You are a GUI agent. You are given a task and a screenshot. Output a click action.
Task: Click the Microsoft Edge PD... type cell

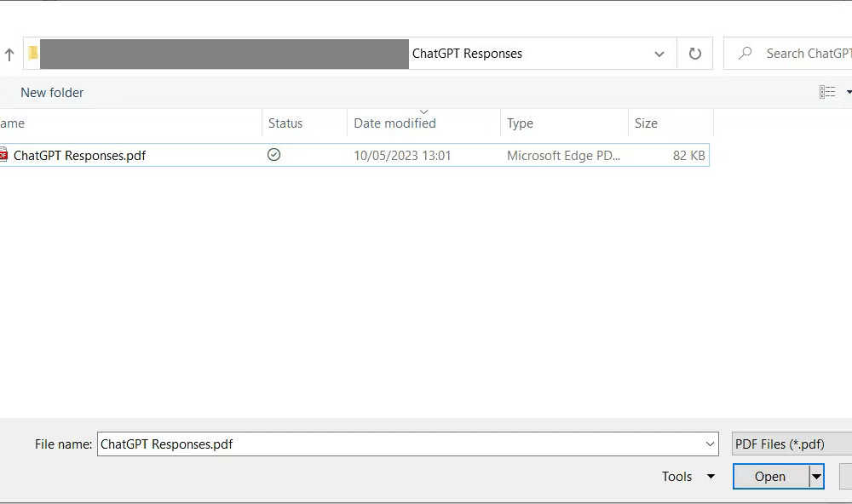(563, 155)
